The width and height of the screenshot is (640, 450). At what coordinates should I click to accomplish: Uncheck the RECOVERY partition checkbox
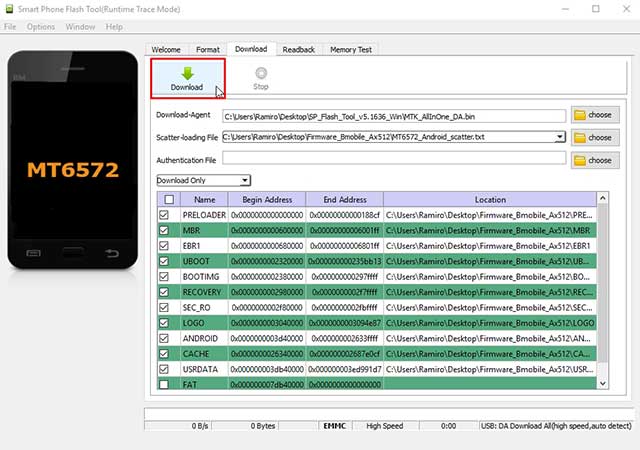[x=164, y=292]
